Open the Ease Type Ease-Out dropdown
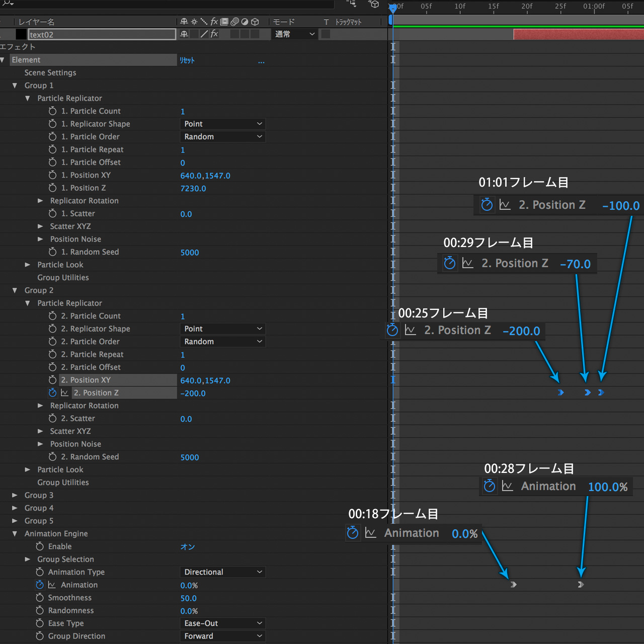The image size is (644, 644). click(x=222, y=623)
